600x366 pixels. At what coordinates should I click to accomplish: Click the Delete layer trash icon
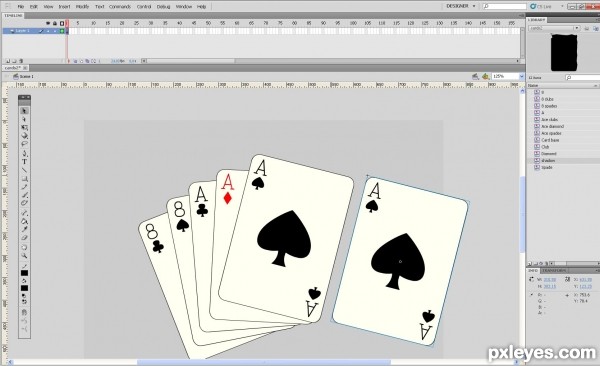[x=21, y=61]
